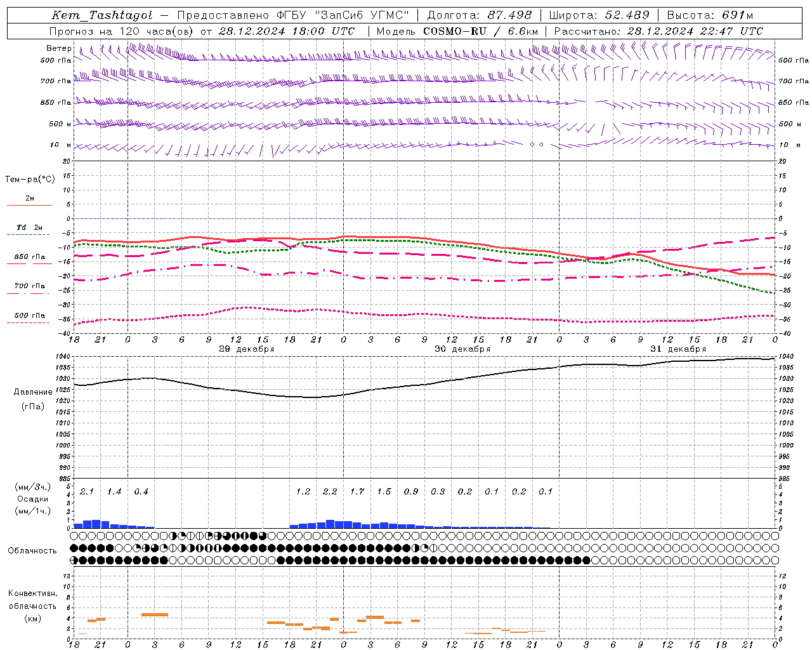The image size is (812, 650).
Task: Click 'Рассчитано: 28.12.2024 22:47 UTC' text
Action: pos(658,31)
